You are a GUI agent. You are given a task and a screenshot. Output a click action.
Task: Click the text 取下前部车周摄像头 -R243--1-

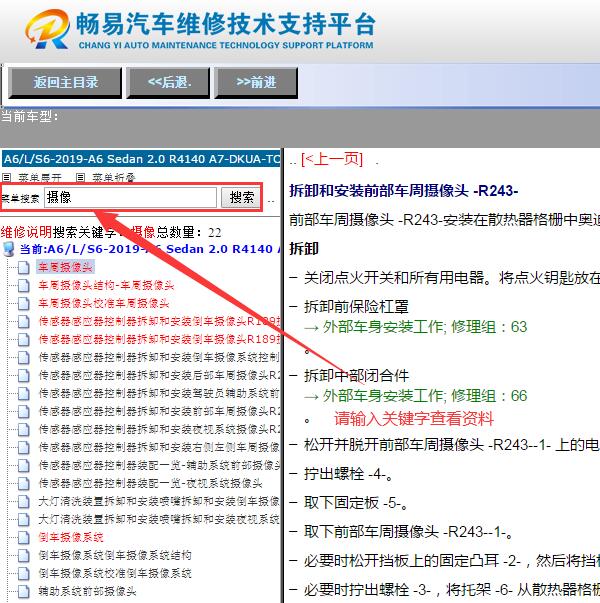408,532
